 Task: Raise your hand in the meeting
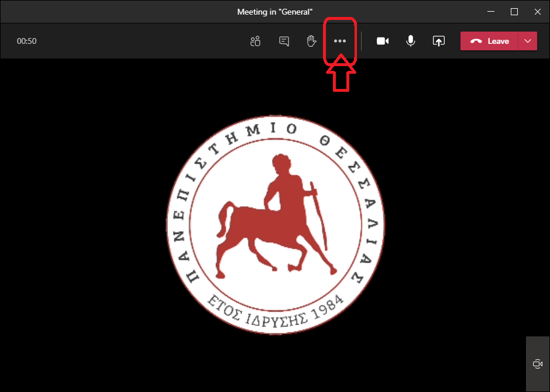(312, 41)
